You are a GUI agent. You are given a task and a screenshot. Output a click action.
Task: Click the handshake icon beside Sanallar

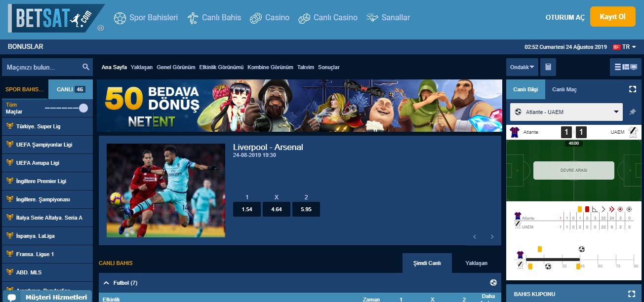click(372, 18)
